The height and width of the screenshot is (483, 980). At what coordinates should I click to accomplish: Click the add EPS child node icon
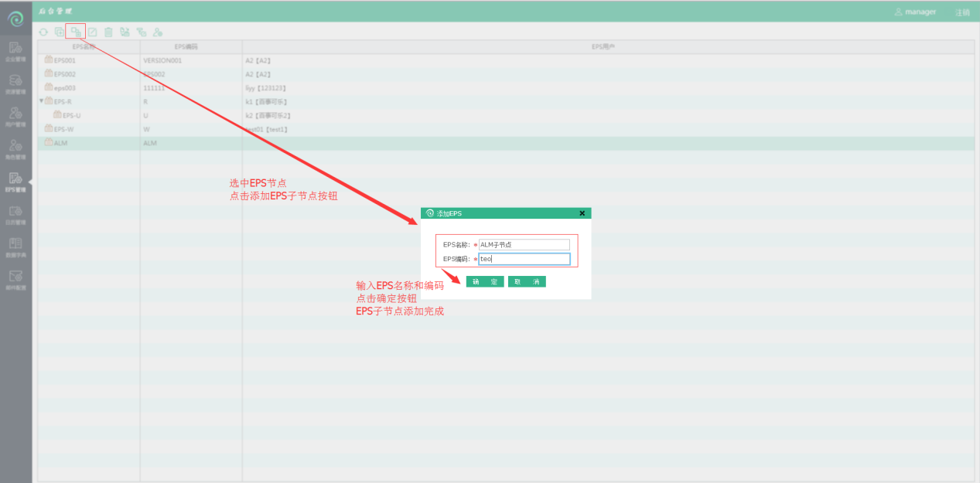(75, 31)
